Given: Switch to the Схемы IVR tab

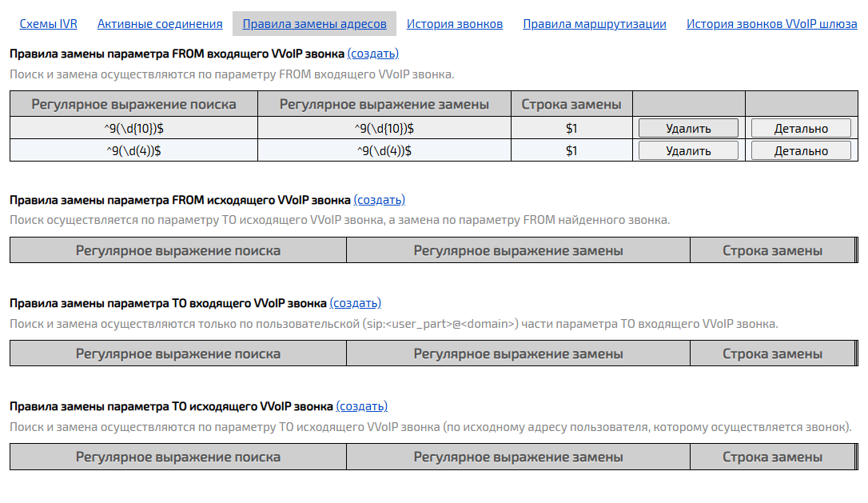Looking at the screenshot, I should tap(48, 24).
